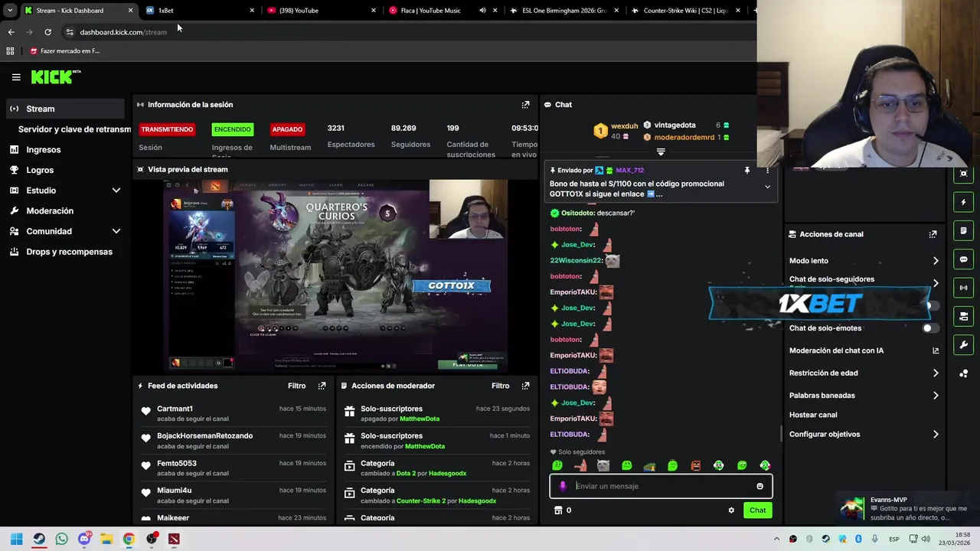This screenshot has width=980, height=551.
Task: Open Filtro in Acciones de moderador
Action: [500, 386]
